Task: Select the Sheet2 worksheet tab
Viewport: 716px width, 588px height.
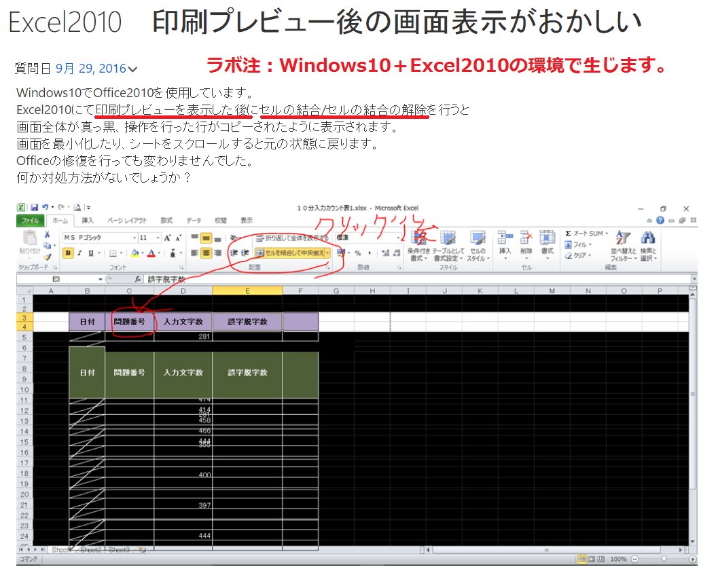Action: pyautogui.click(x=90, y=550)
